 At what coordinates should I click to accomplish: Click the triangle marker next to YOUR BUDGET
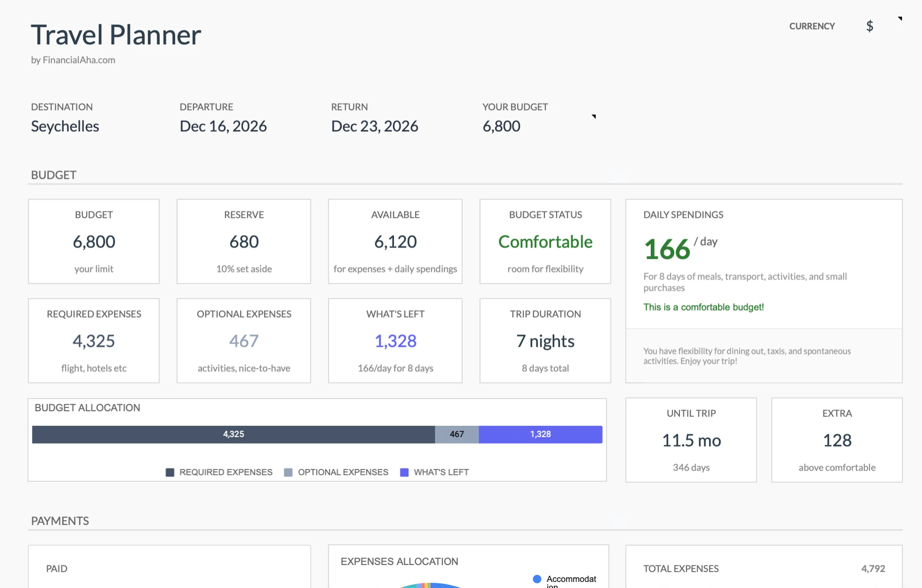pyautogui.click(x=594, y=116)
